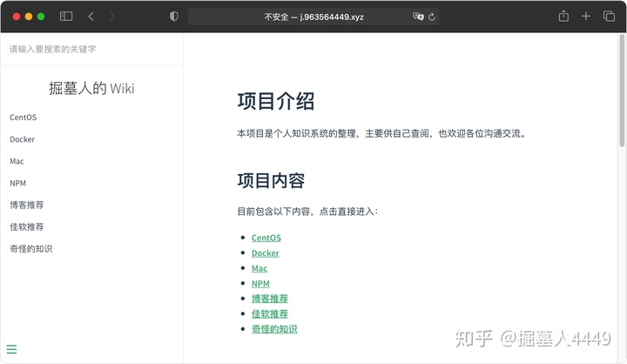Click the yellow minimize window button
The image size is (627, 364).
tap(29, 17)
